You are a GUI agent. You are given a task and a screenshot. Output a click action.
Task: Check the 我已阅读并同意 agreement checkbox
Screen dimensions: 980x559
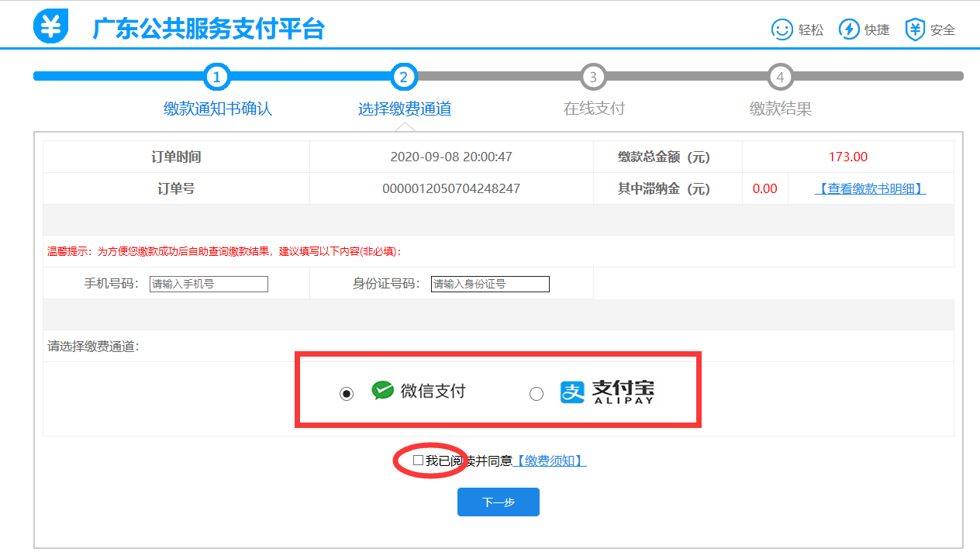[418, 461]
